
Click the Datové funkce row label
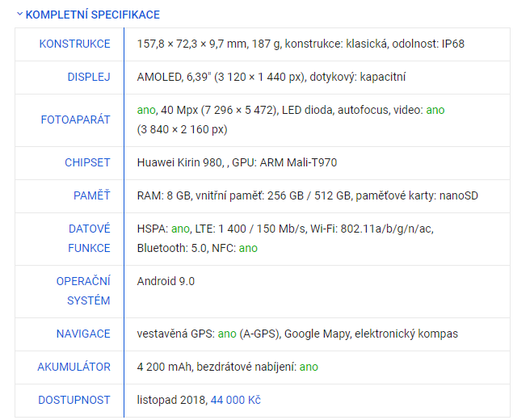89,238
